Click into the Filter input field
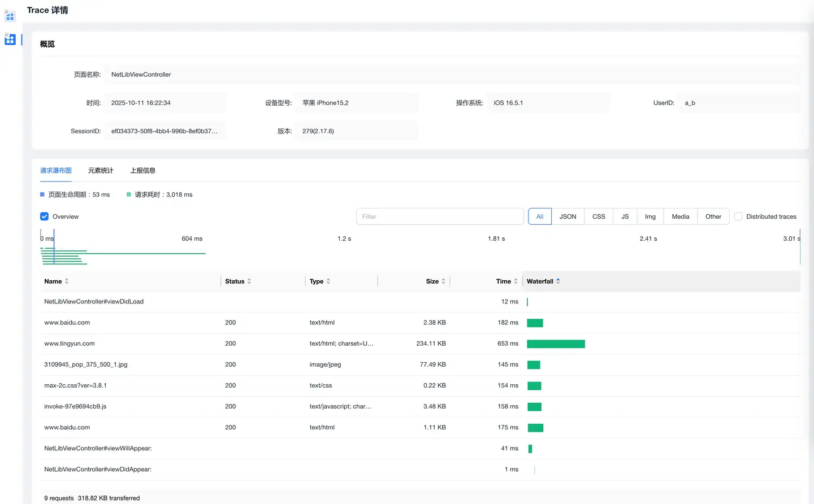This screenshot has width=814, height=504. tap(440, 216)
